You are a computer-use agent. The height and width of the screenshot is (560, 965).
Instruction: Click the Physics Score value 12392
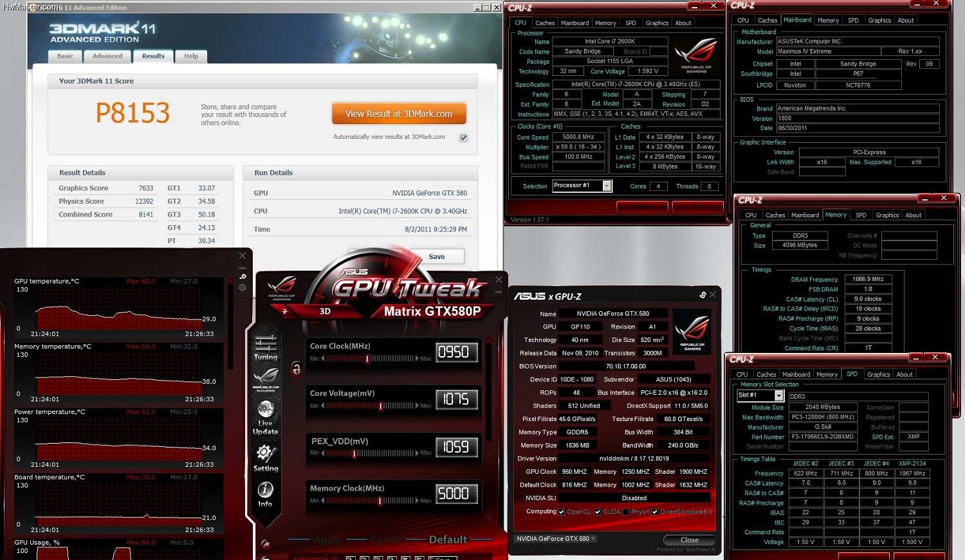tap(144, 201)
